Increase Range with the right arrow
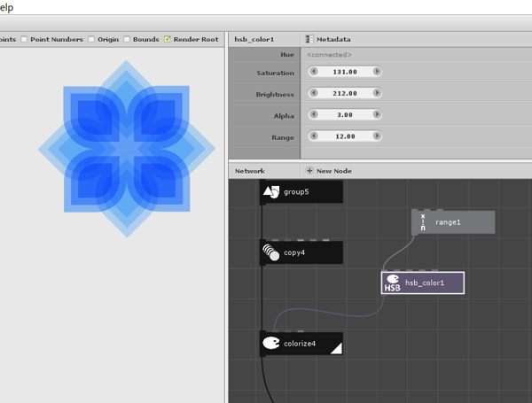This screenshot has height=403, width=532. (377, 136)
